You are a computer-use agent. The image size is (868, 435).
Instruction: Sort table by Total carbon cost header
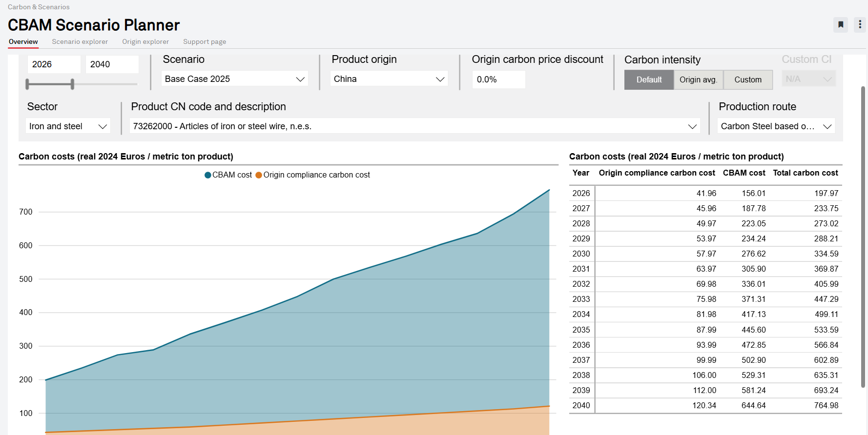click(805, 173)
